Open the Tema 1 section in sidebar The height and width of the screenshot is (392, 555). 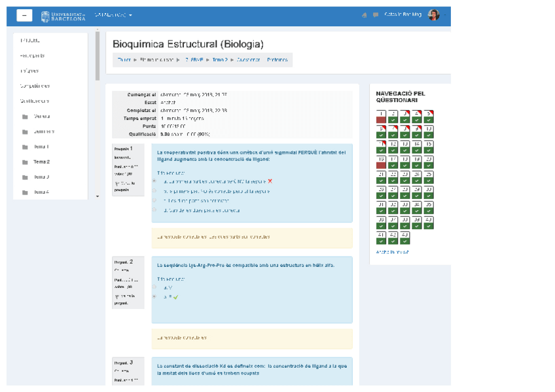tap(41, 147)
